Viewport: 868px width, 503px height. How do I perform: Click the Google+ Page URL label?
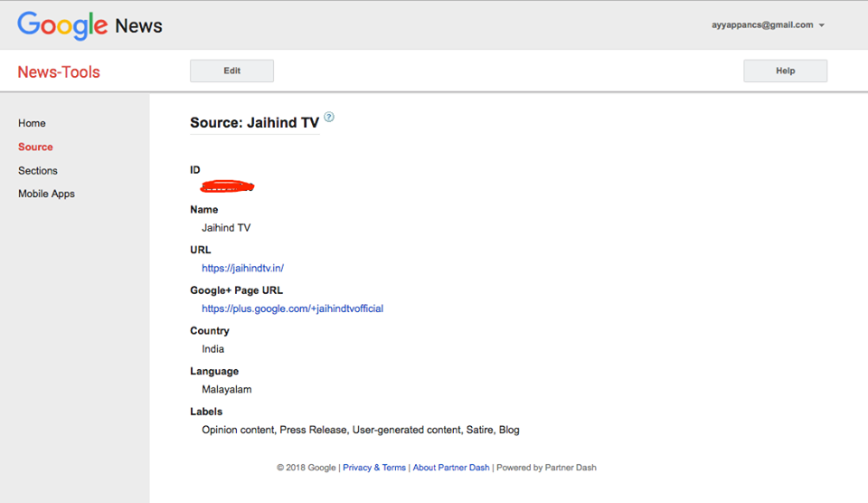click(x=236, y=290)
